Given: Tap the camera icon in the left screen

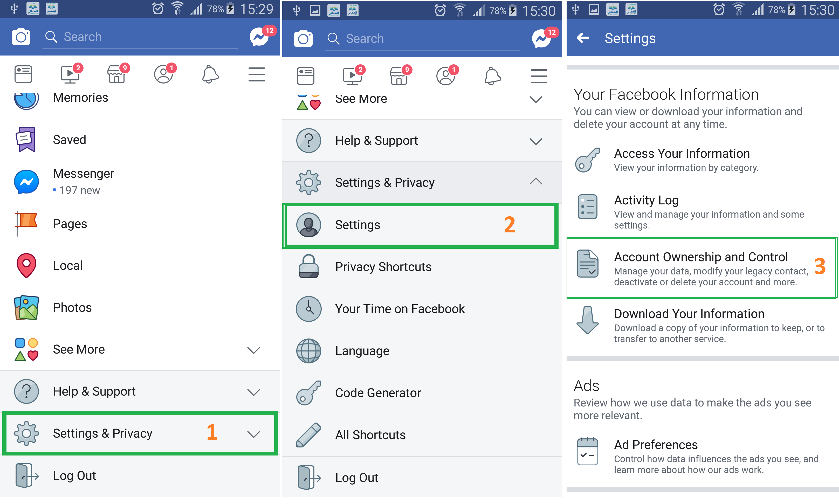Looking at the screenshot, I should pyautogui.click(x=21, y=37).
